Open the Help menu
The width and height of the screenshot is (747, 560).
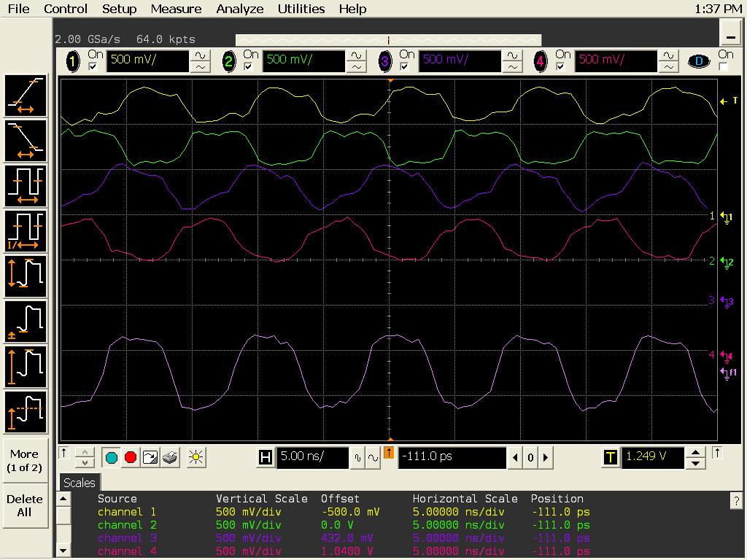pyautogui.click(x=352, y=9)
